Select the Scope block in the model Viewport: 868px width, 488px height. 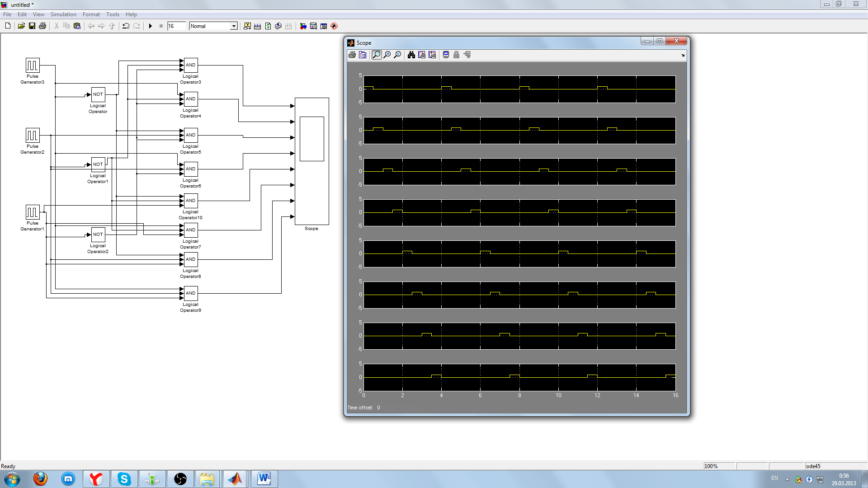[312, 161]
